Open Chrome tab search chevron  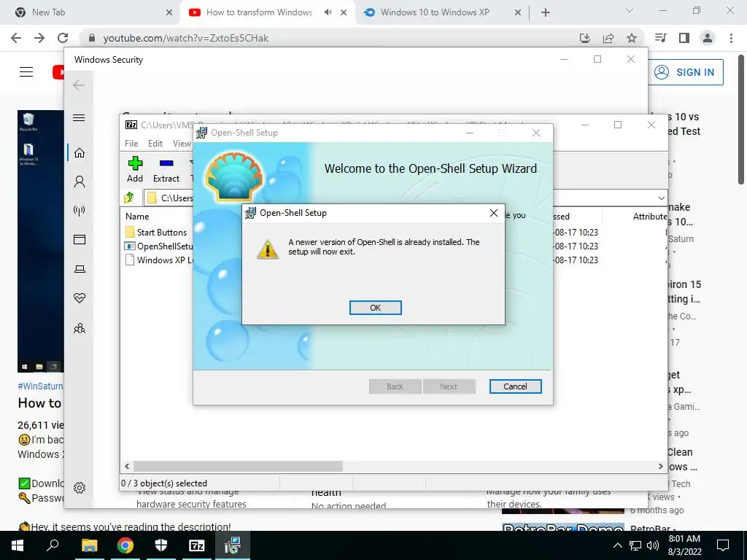(x=630, y=10)
